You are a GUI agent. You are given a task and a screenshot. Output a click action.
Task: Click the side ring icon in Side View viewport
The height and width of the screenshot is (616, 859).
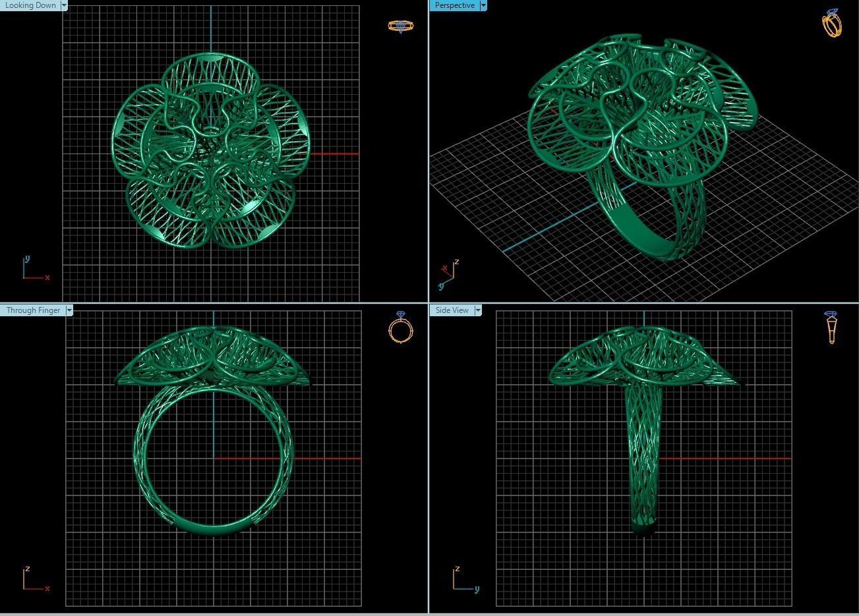coord(831,327)
